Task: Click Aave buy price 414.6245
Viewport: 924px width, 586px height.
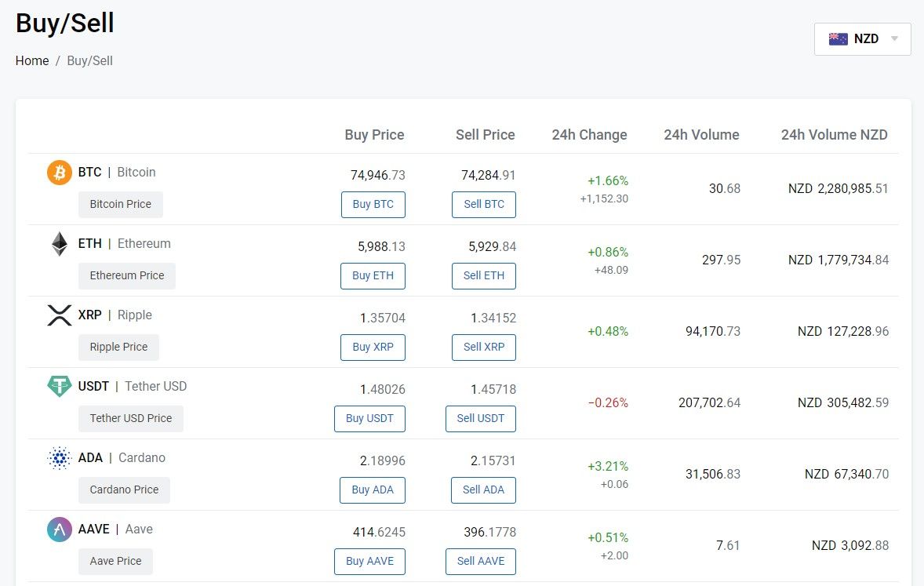Action: coord(379,533)
